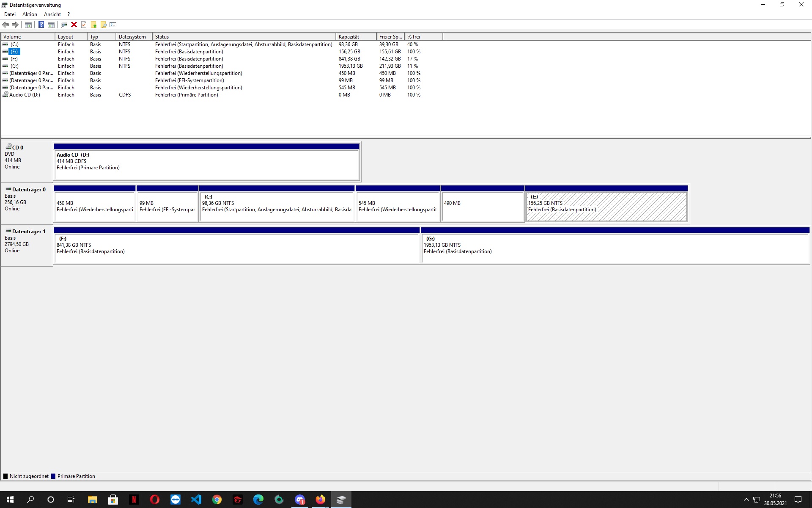Click the checklist settings toolbar icon

point(113,25)
